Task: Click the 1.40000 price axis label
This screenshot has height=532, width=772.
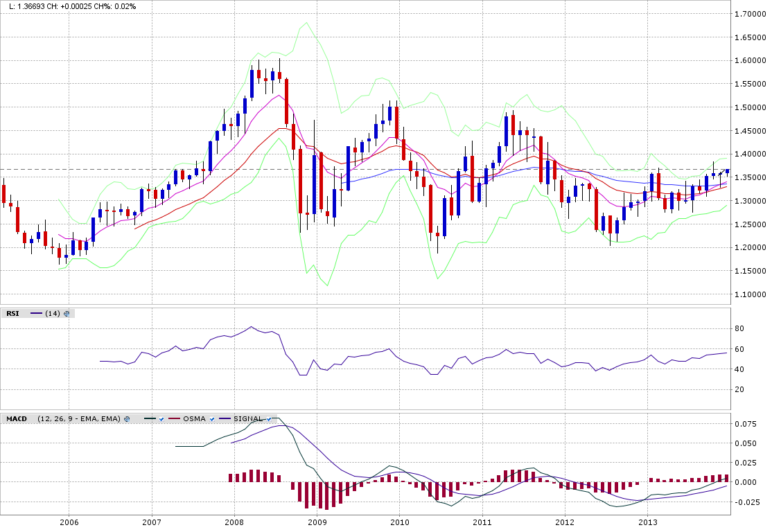Action: click(751, 154)
